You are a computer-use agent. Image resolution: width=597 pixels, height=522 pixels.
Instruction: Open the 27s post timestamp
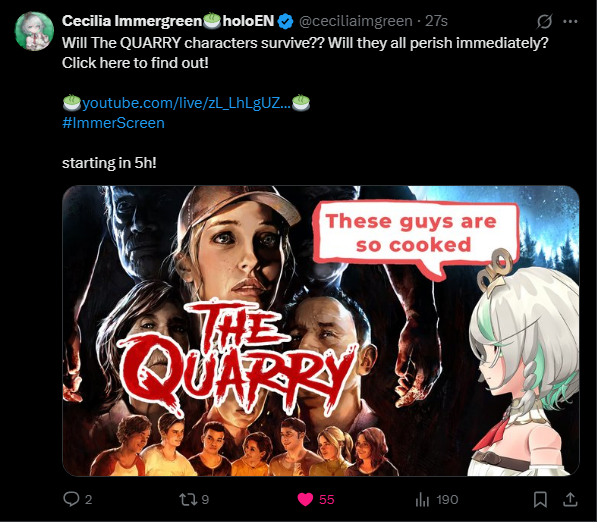[x=436, y=21]
